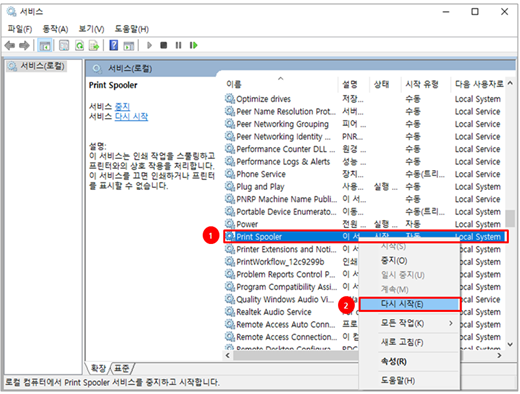This screenshot has width=520, height=394.
Task: Click the 다시 시작 service link
Action: click(x=131, y=116)
